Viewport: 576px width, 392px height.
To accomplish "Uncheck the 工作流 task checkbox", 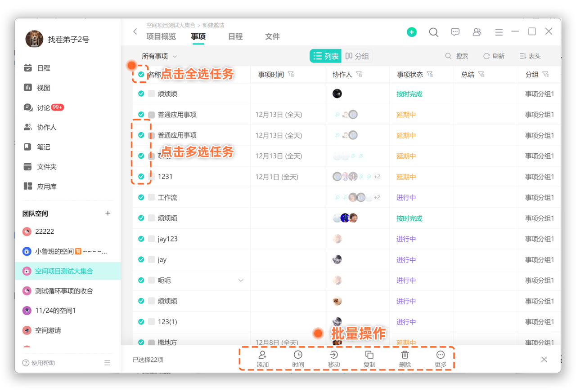I will coord(141,197).
